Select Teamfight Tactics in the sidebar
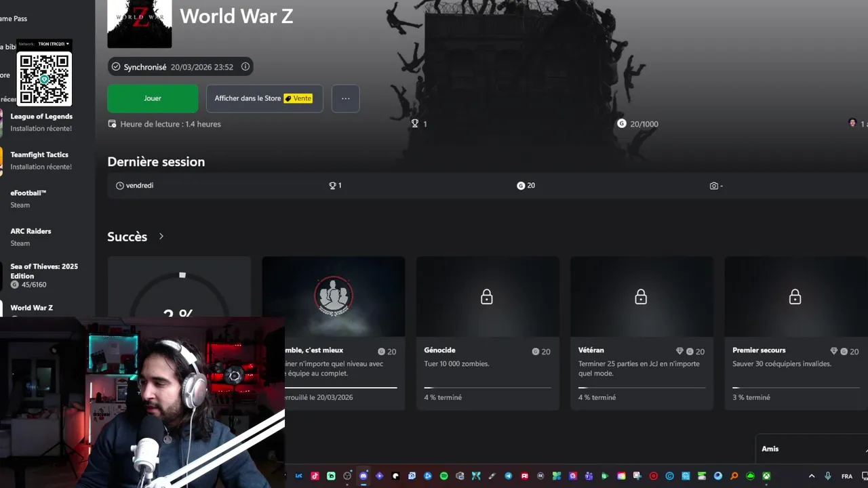 tap(42, 160)
